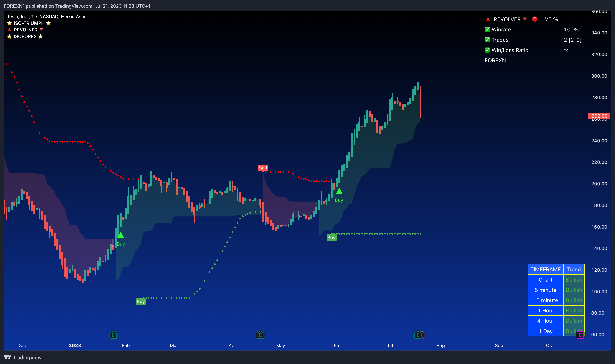Click the 100.00 price axis label

click(x=599, y=292)
